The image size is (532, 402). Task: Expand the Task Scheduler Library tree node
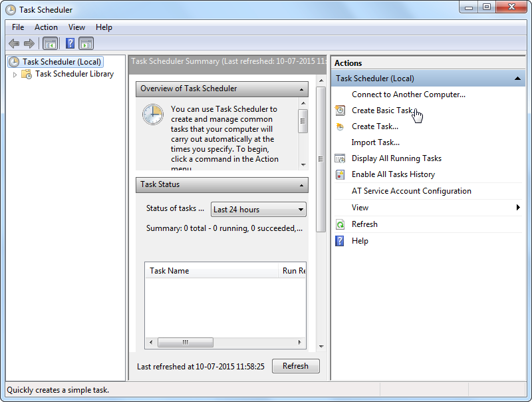[x=15, y=75]
